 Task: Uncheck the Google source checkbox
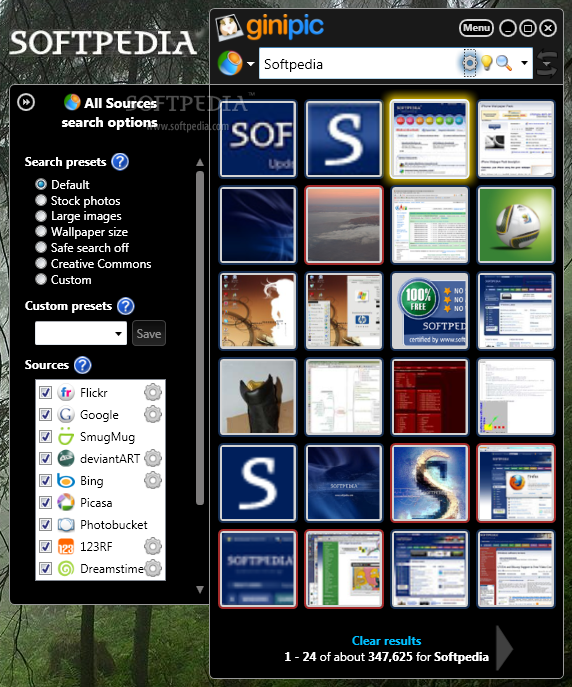[46, 414]
